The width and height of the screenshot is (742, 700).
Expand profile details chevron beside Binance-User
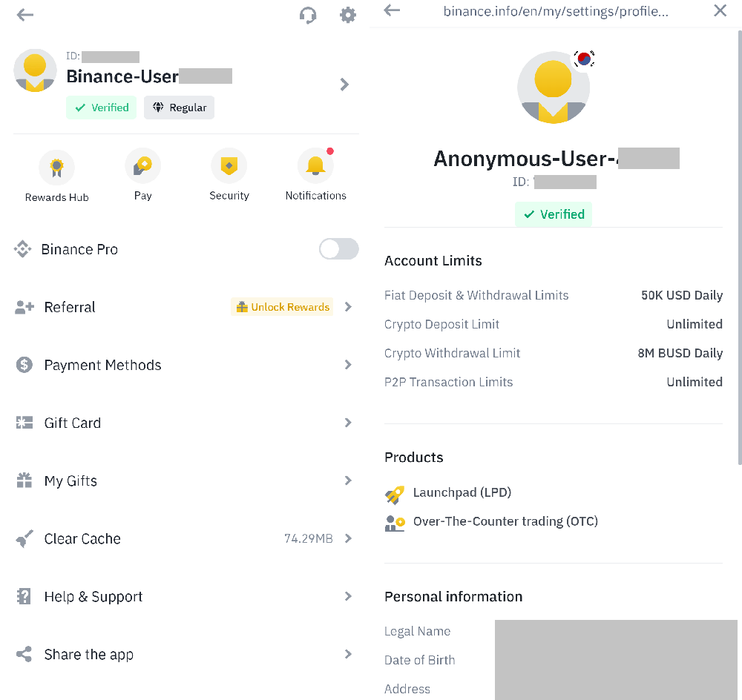pos(344,85)
